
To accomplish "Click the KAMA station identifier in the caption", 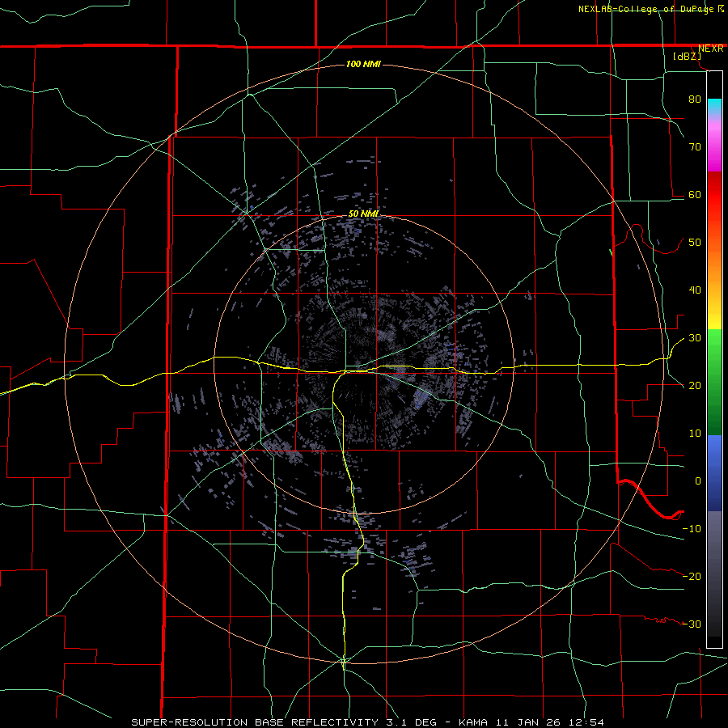I will tap(473, 722).
